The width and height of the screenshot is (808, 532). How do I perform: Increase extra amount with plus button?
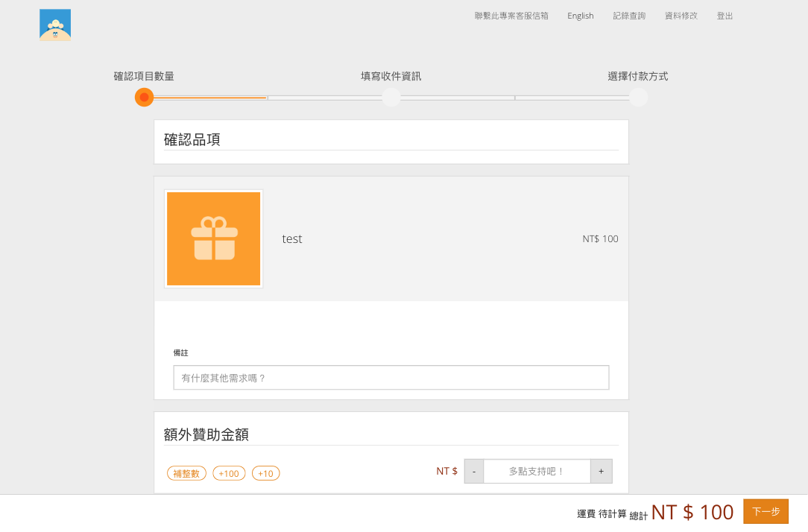coord(602,471)
